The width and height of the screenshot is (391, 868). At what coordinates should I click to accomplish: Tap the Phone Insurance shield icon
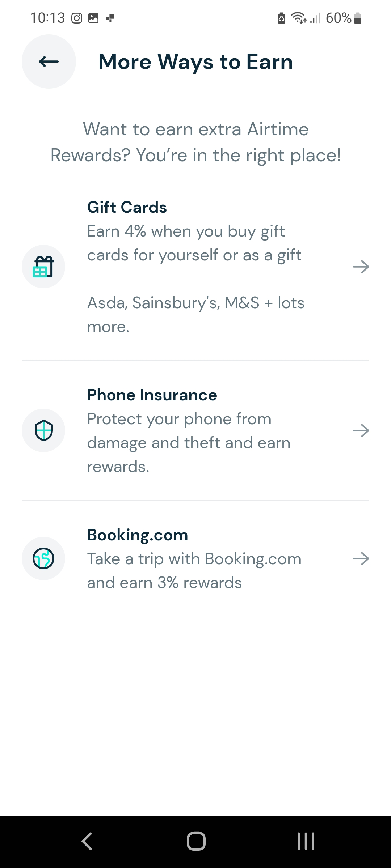43,430
